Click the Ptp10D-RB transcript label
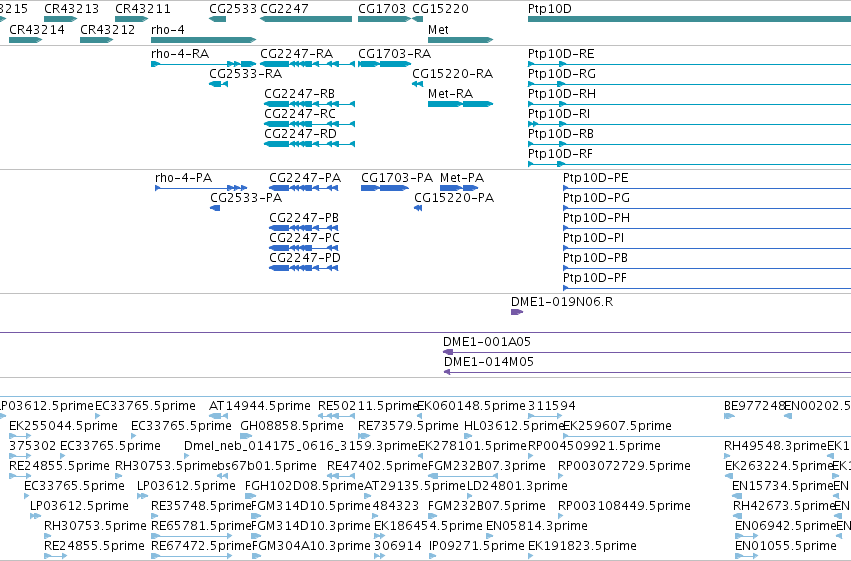851x561 pixels. click(x=561, y=133)
